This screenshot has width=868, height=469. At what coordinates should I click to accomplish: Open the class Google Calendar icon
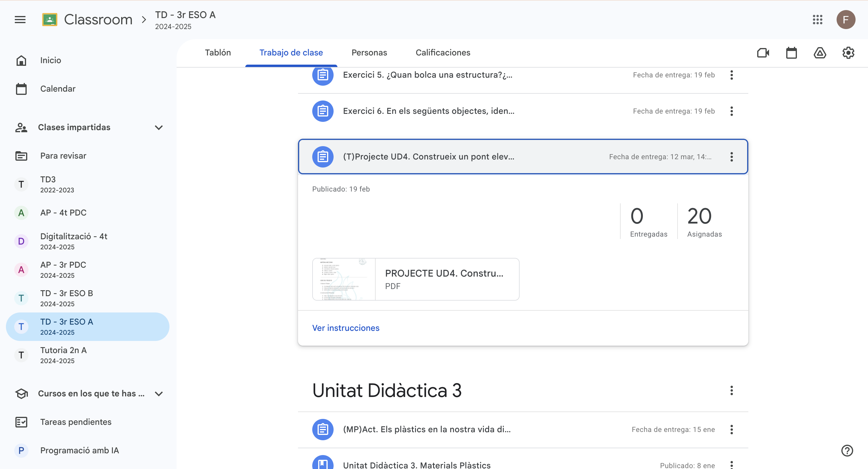[791, 53]
